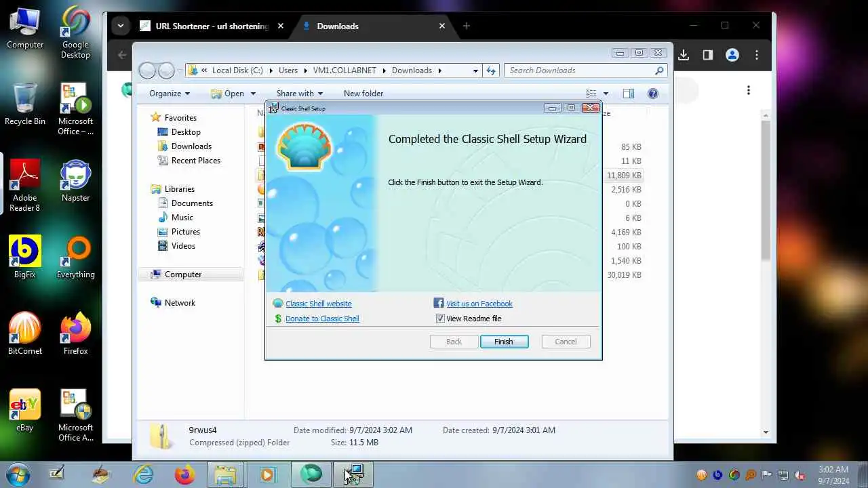Open the BitComet desktop icon
The image size is (868, 488).
(25, 334)
